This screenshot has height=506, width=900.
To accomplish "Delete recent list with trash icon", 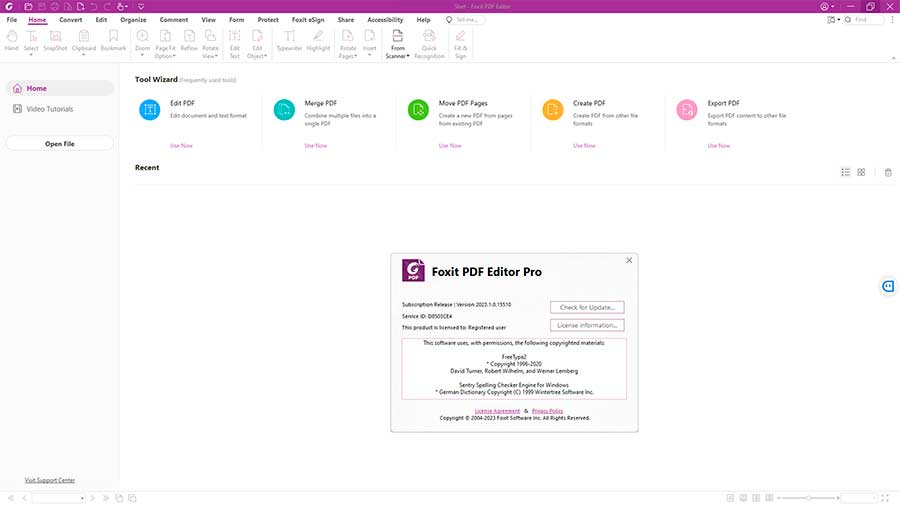I will click(x=888, y=172).
